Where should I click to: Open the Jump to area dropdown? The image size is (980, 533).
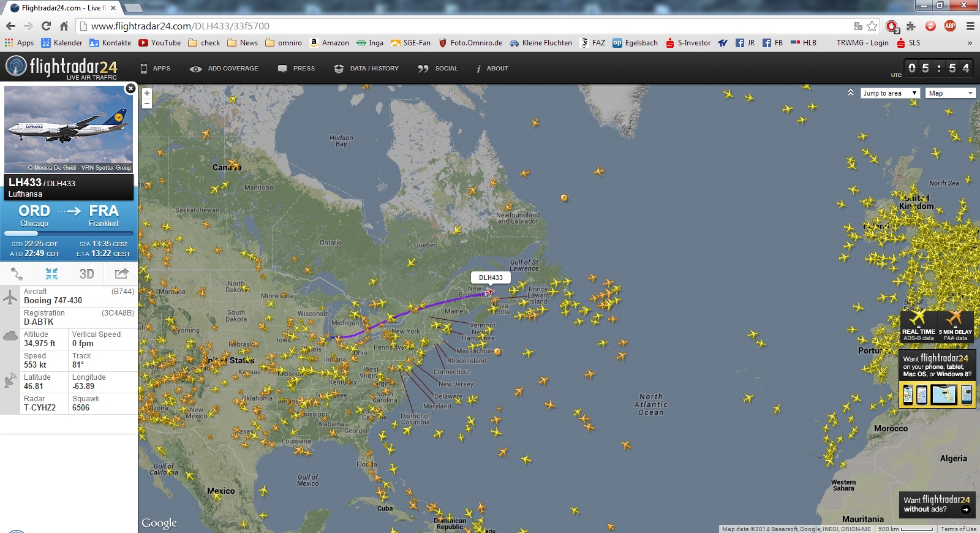[891, 93]
